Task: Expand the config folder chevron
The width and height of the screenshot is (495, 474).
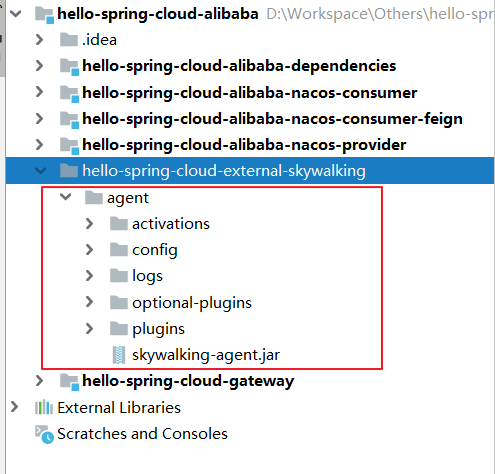Action: click(x=89, y=250)
